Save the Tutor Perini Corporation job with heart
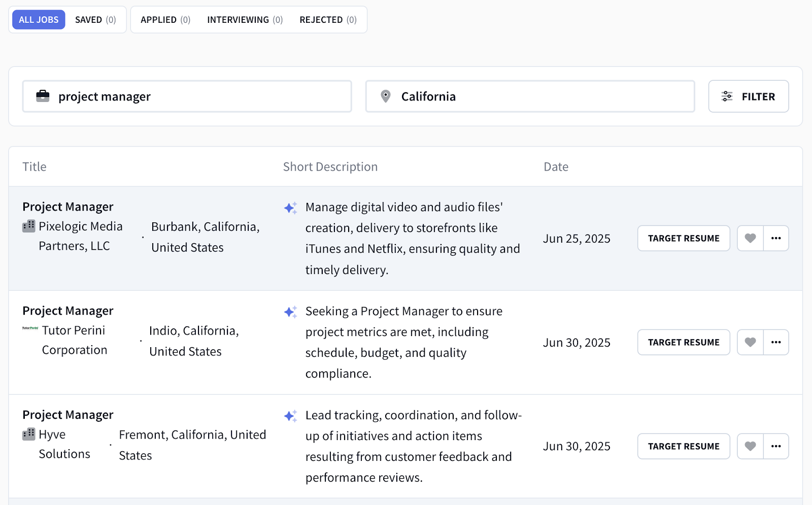 click(750, 342)
